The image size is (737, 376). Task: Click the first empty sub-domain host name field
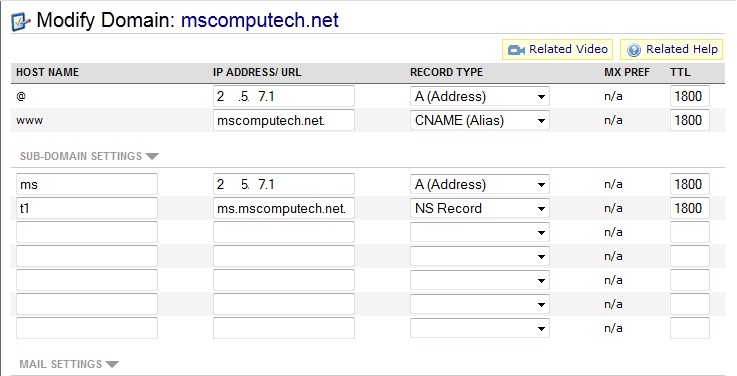87,232
